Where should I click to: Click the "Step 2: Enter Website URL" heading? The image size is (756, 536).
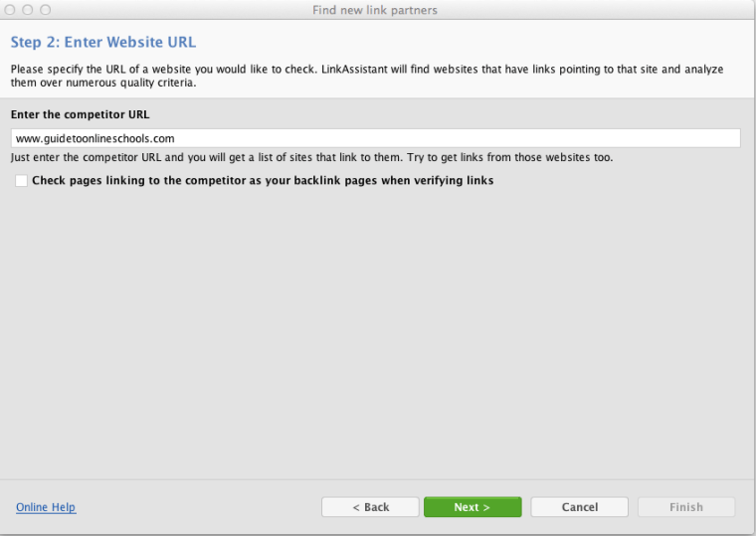pos(103,42)
